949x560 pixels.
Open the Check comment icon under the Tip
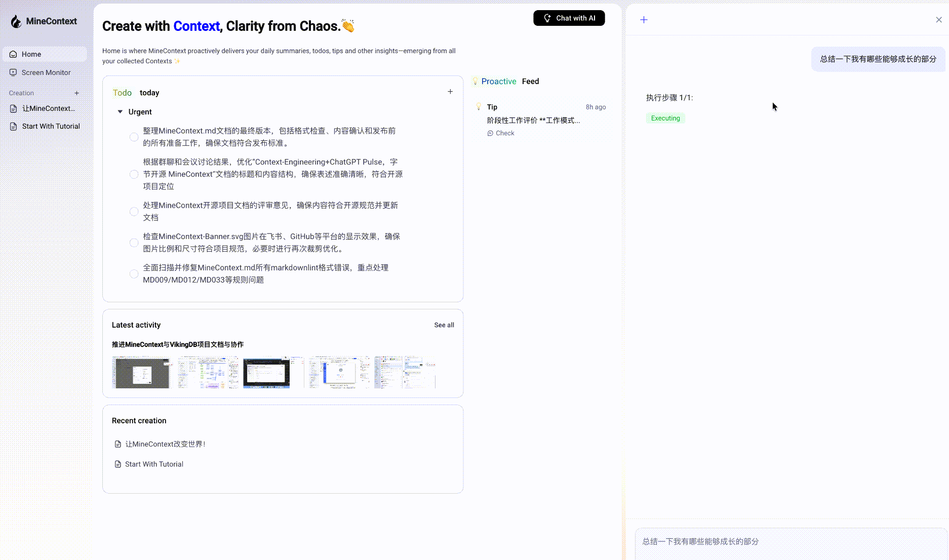coord(490,133)
